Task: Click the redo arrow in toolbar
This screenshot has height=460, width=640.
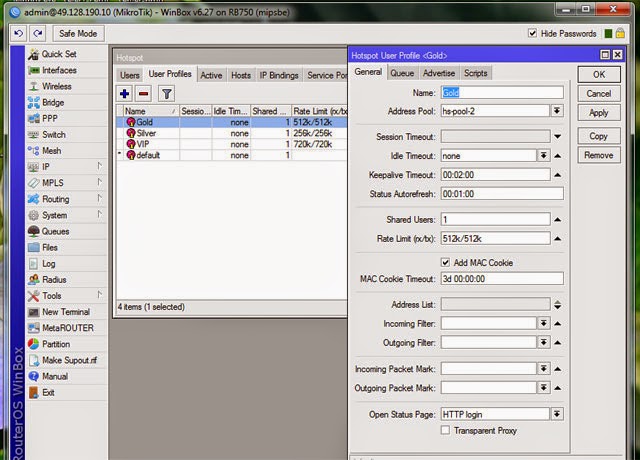Action: pos(38,33)
